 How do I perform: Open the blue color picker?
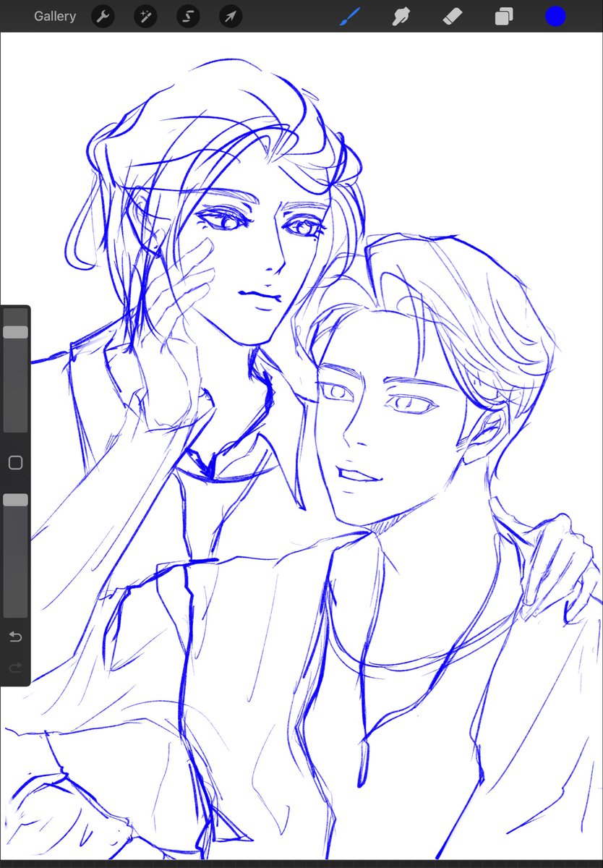(555, 16)
